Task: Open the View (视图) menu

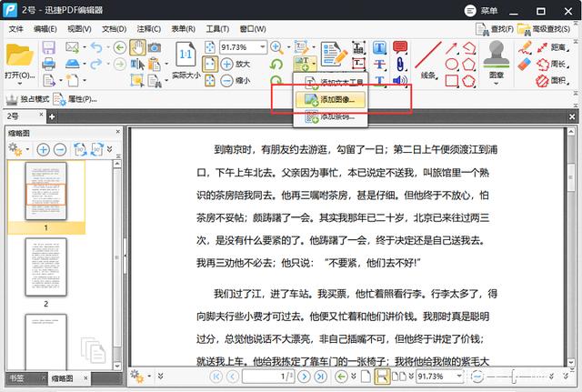Action: (x=79, y=28)
